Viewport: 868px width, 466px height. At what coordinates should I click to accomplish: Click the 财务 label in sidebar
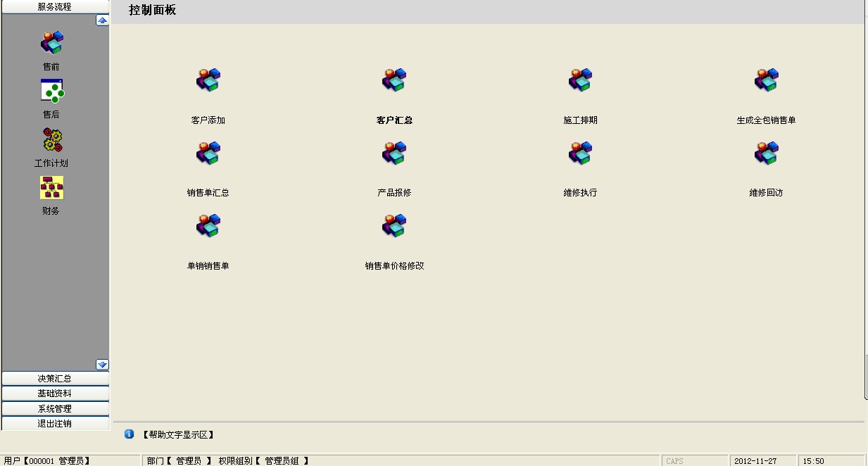coord(51,211)
